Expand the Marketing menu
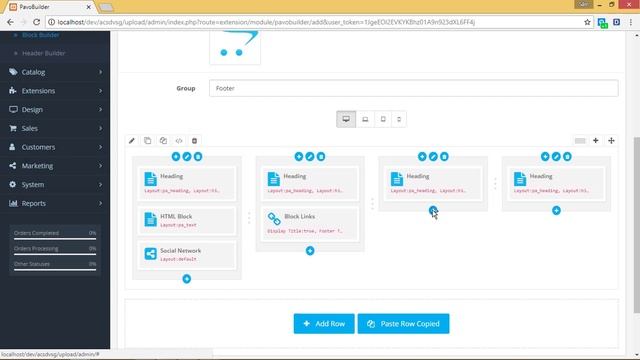 (55, 166)
